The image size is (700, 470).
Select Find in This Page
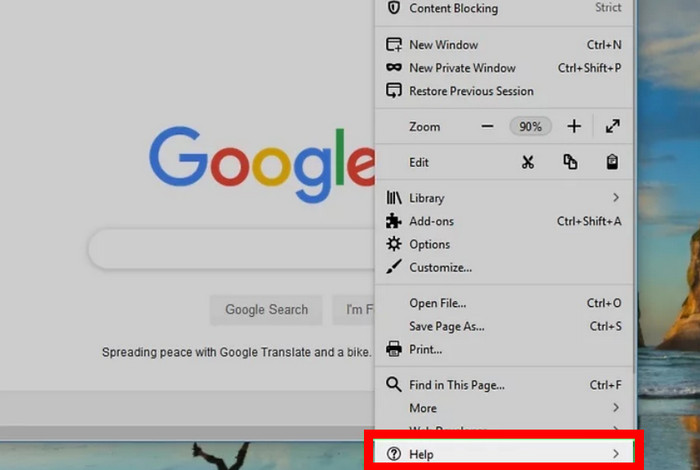point(456,385)
